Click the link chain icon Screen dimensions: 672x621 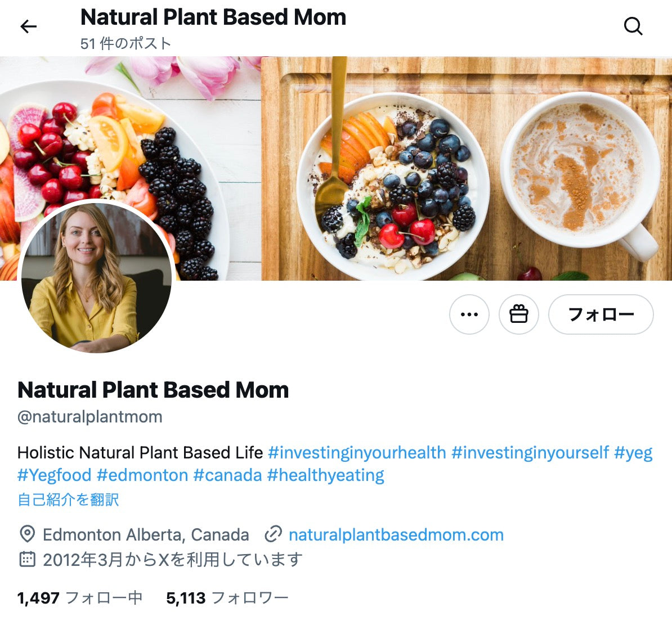click(x=273, y=534)
